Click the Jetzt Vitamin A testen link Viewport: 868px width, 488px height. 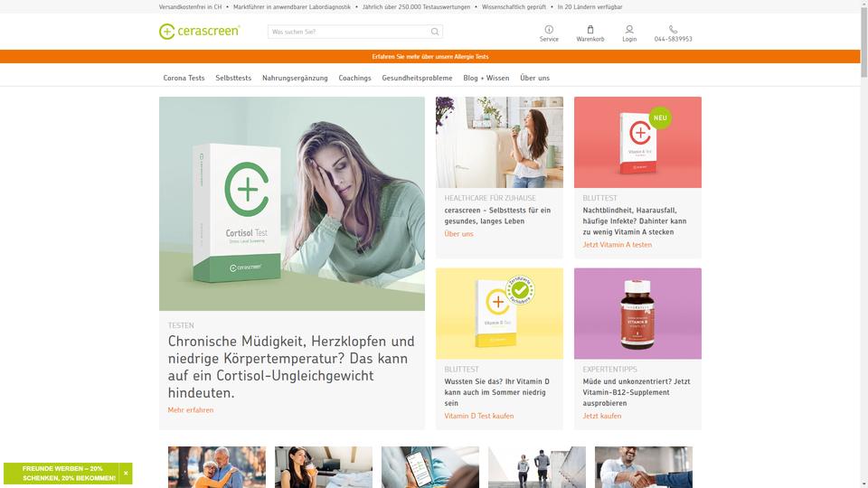point(618,245)
